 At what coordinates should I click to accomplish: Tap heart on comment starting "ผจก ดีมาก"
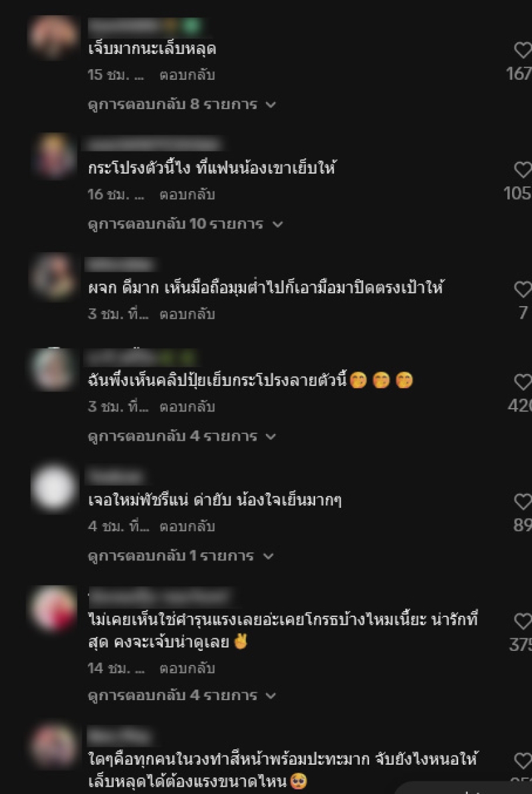coord(523,289)
